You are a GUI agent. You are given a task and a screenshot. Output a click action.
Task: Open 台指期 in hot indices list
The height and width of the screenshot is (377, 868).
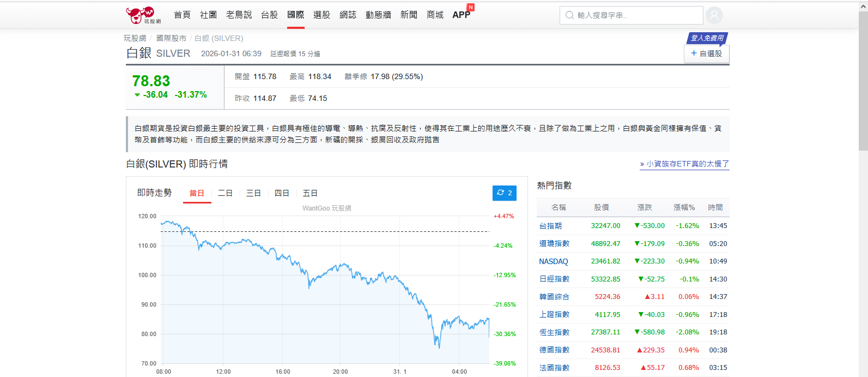(550, 226)
